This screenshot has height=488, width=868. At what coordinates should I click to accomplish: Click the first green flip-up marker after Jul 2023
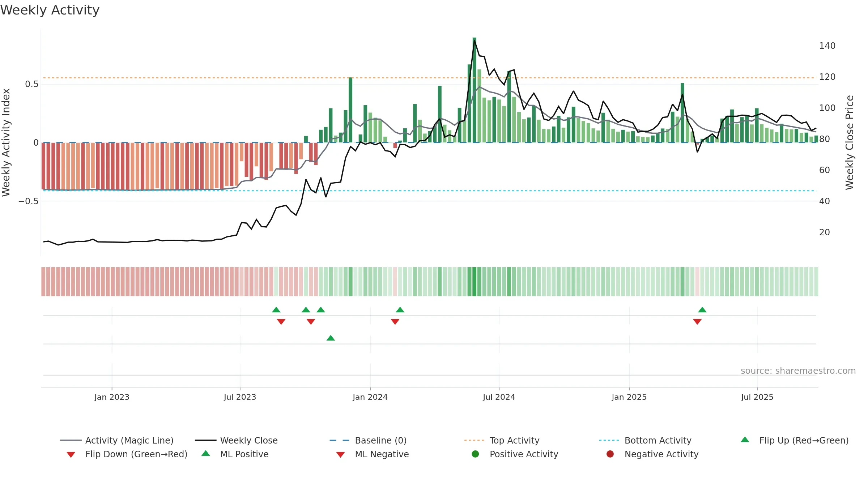(276, 310)
